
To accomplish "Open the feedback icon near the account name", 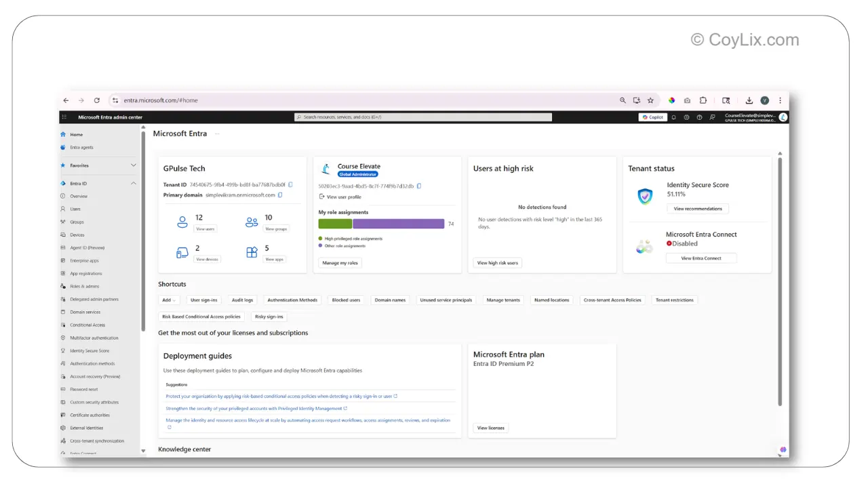I will pos(712,117).
